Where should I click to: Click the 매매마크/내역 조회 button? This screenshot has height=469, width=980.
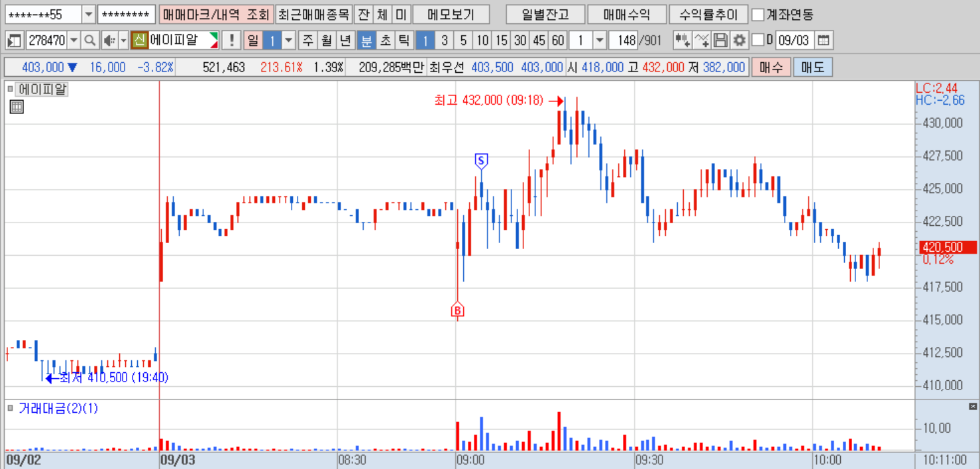[x=215, y=14]
